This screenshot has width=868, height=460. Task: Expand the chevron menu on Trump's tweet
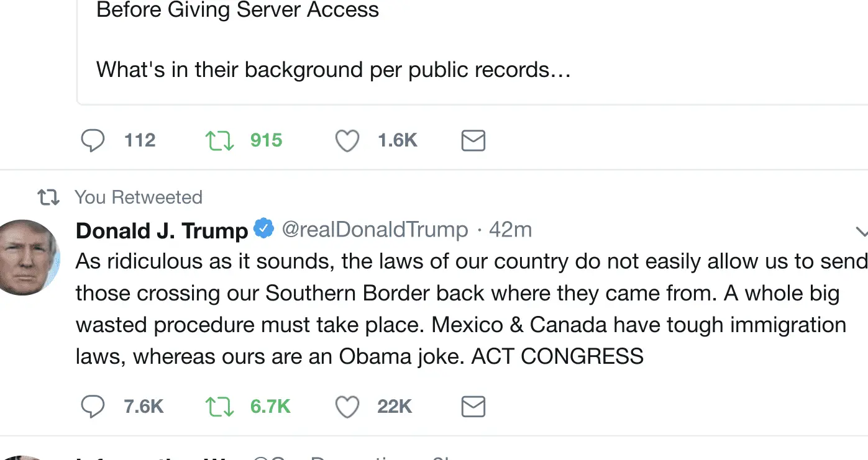tap(861, 232)
